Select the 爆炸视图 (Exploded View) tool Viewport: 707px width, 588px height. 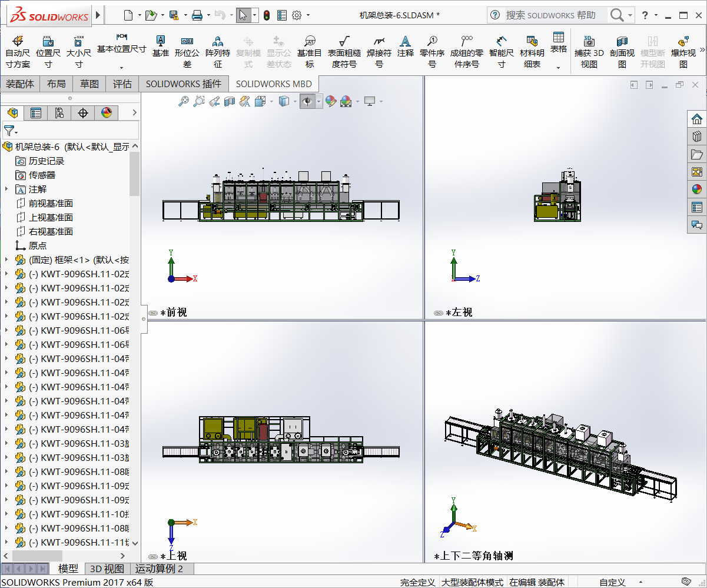point(681,51)
